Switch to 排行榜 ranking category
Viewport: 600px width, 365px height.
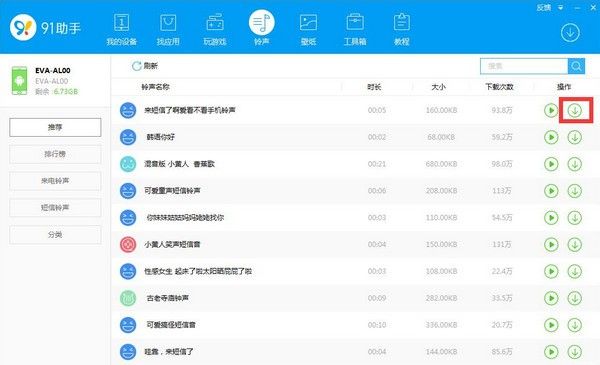(55, 154)
